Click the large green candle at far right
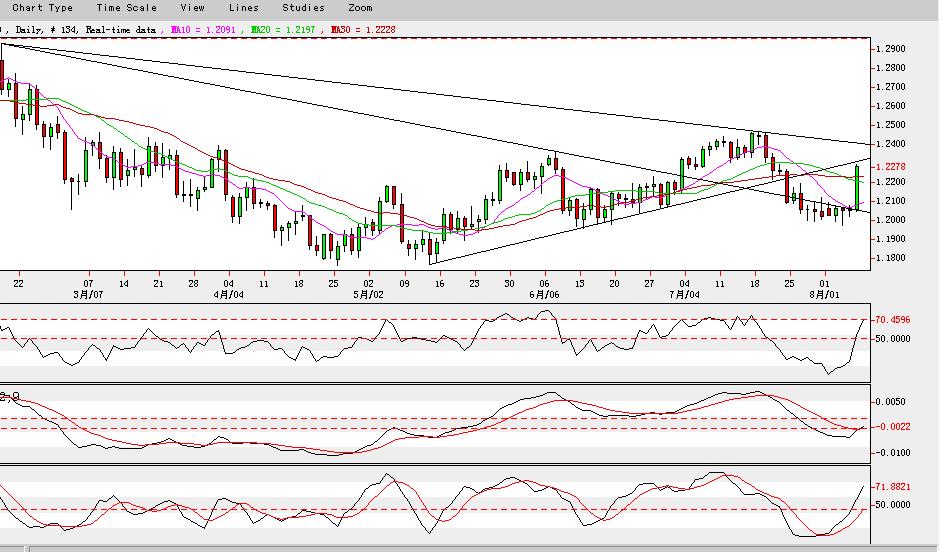The image size is (940, 552). click(858, 186)
